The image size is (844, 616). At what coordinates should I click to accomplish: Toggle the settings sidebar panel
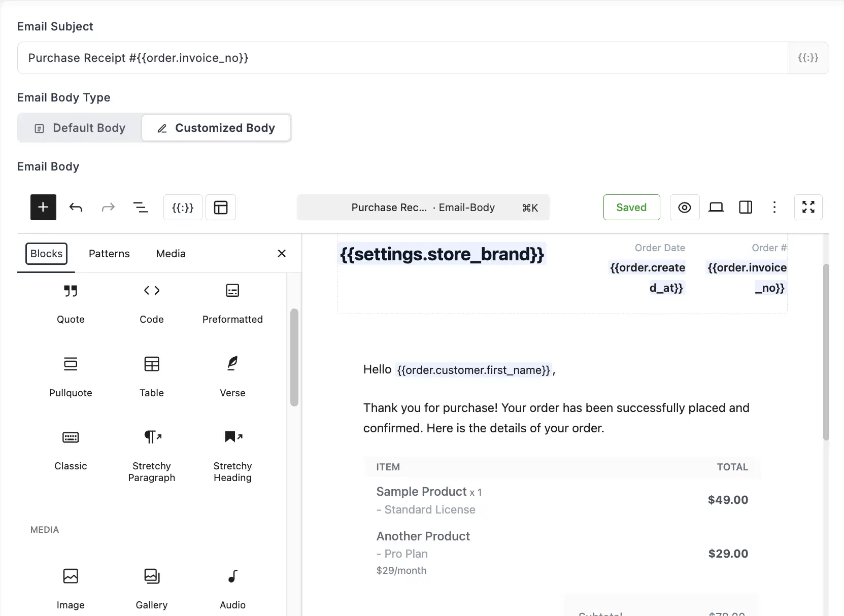click(x=746, y=207)
